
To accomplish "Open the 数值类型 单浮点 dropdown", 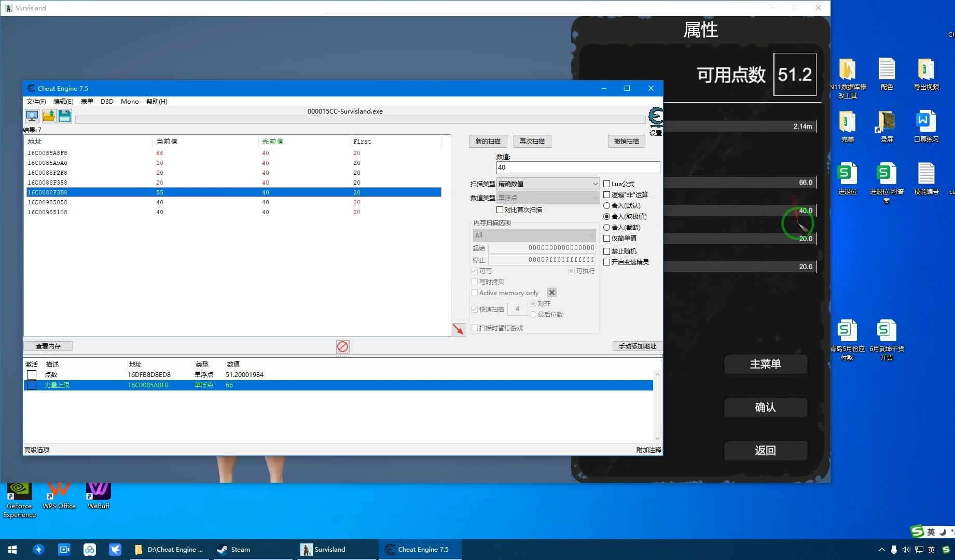I will point(548,198).
